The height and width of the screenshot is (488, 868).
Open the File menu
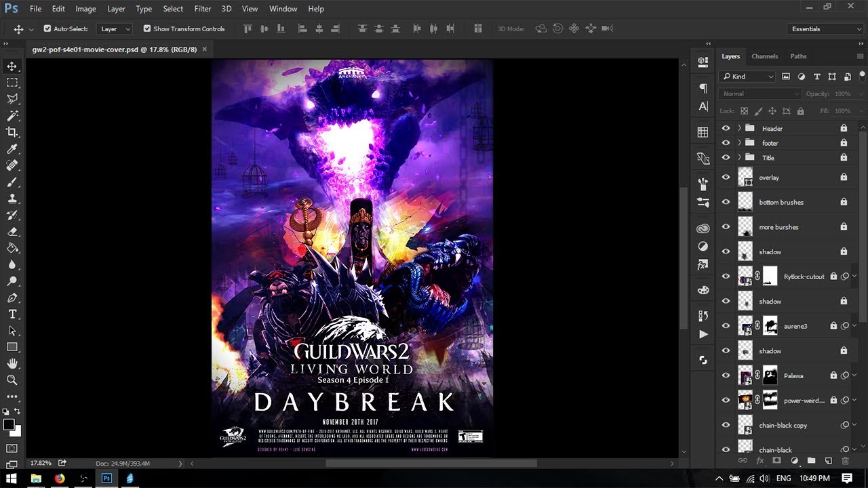pos(35,9)
